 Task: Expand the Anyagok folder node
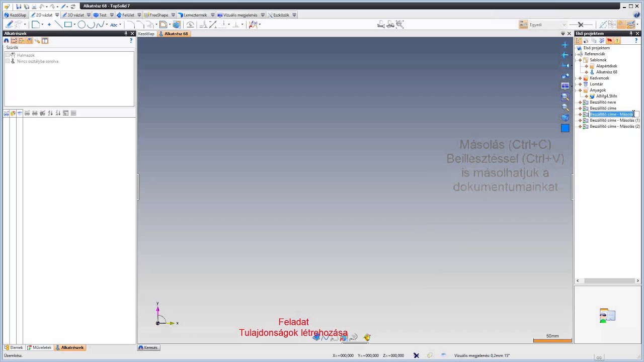coord(580,90)
